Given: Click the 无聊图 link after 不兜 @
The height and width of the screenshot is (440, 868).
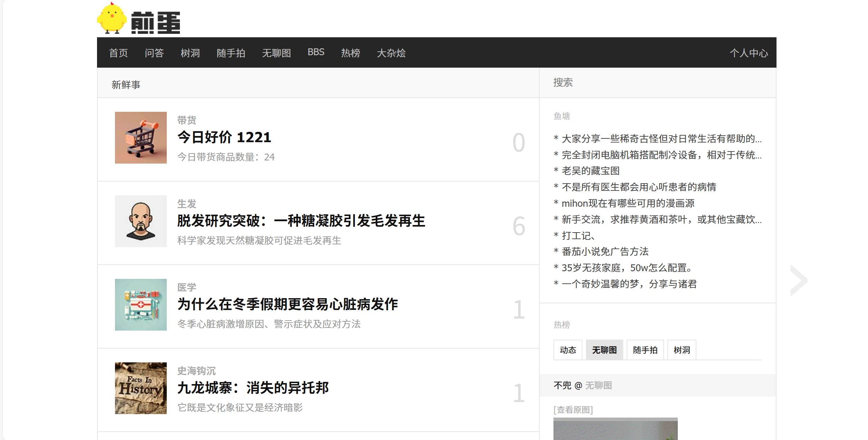Looking at the screenshot, I should (x=598, y=385).
